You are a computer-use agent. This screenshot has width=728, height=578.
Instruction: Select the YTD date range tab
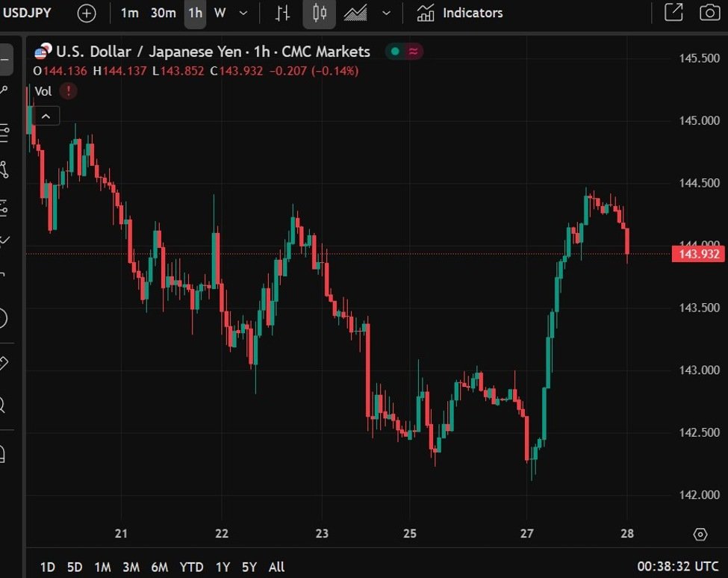click(x=192, y=567)
